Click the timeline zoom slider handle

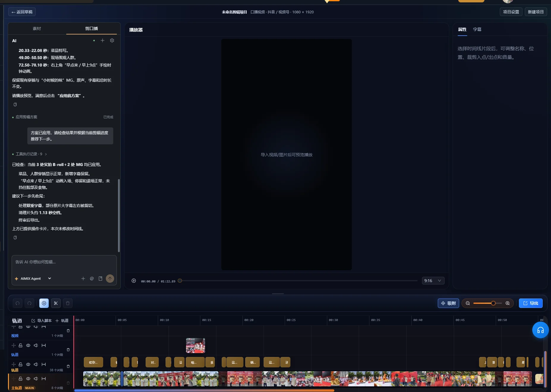coord(493,303)
